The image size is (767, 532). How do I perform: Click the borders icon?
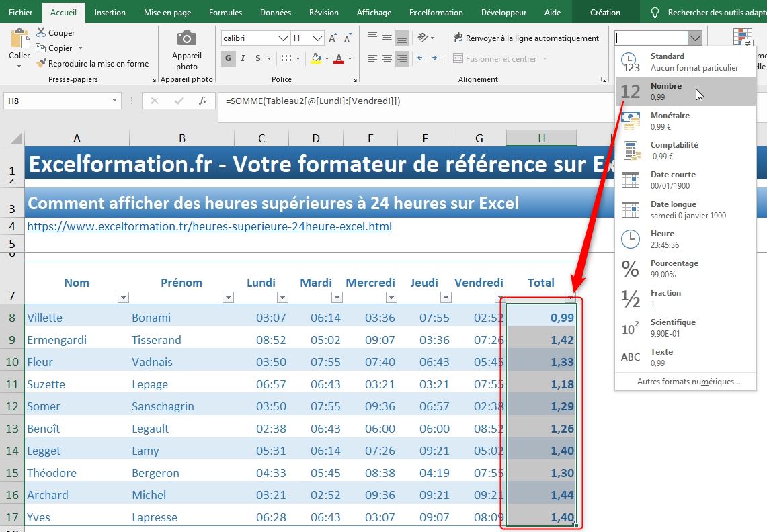coord(286,58)
